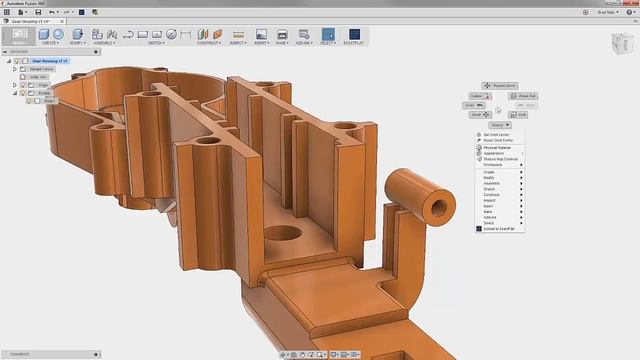Open the Create dropdown in toolbar
Viewport: 640px width, 360px height.
51,43
